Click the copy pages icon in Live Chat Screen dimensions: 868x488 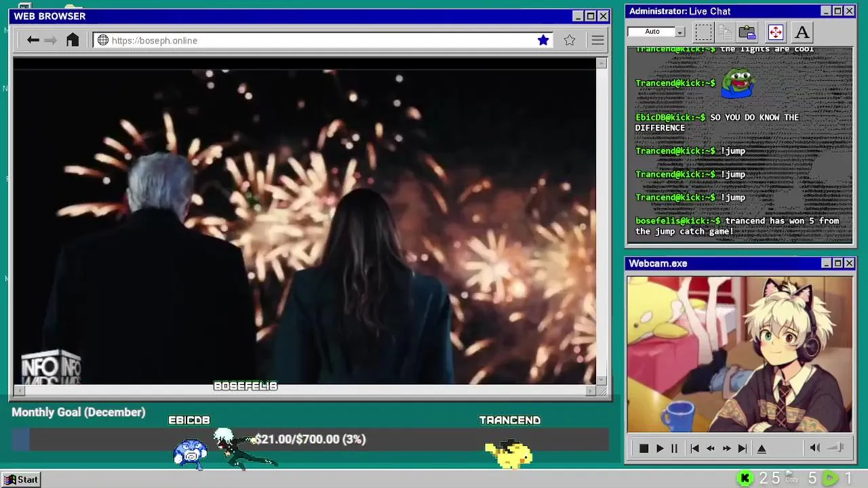pos(725,32)
